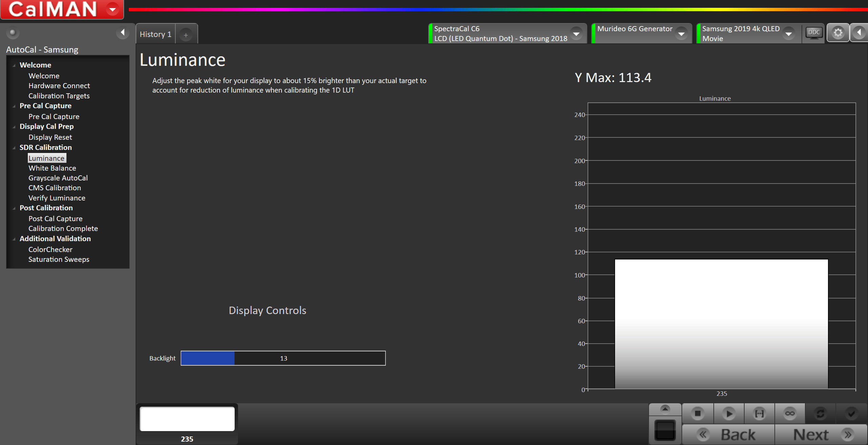Collapse the left workflow sidebar arrow

pos(123,33)
